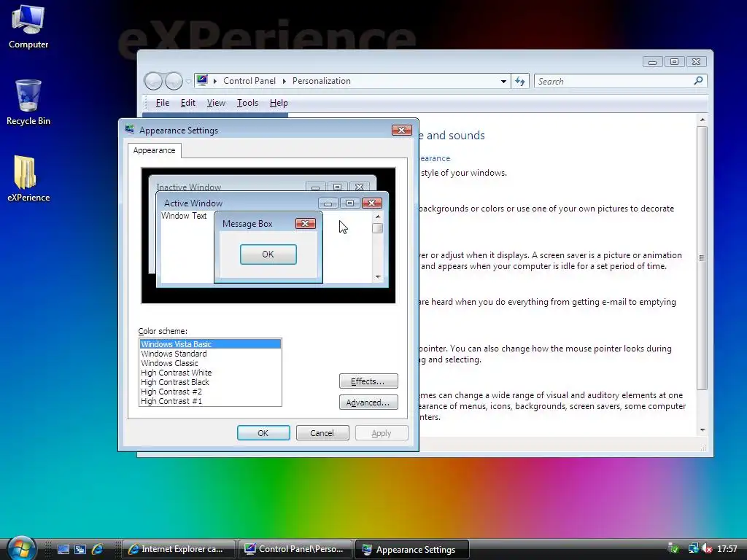Select High Contrast #1 color scheme

[210, 401]
